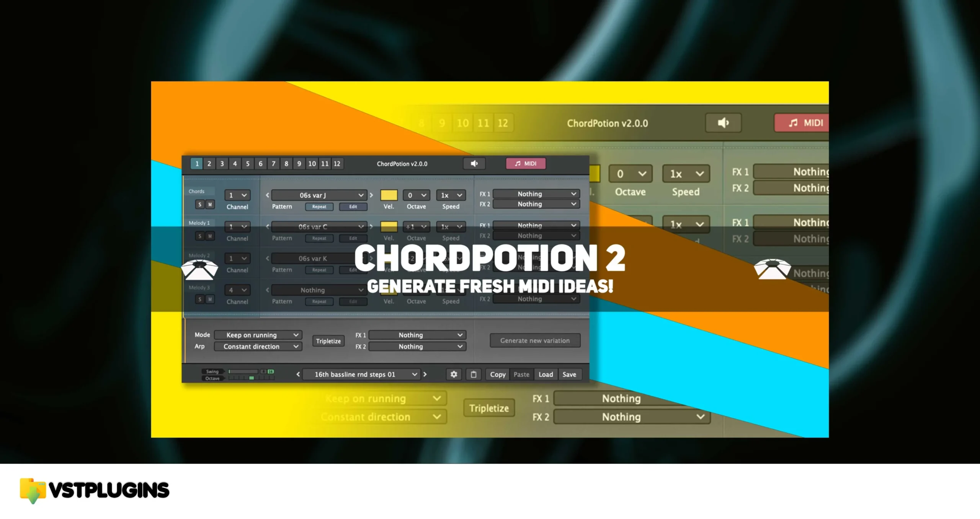Click the MIDI output toggle button
The width and height of the screenshot is (980, 519).
click(x=525, y=163)
